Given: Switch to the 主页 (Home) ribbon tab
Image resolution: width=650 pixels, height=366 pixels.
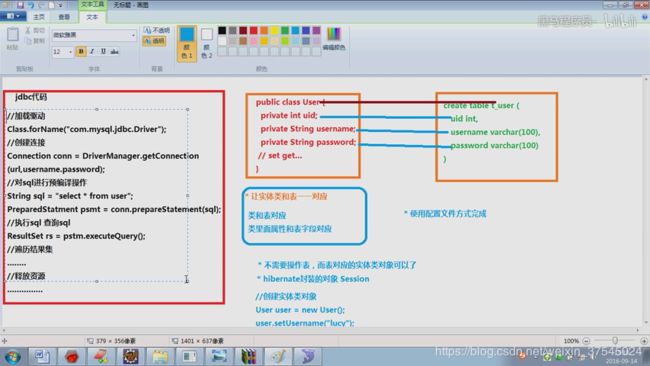Looking at the screenshot, I should coord(39,17).
